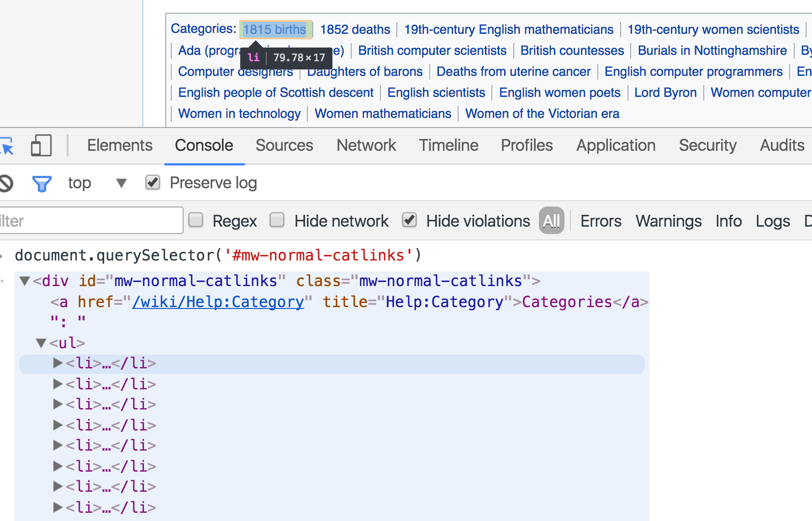Viewport: 812px width, 521px height.
Task: Follow the /wiki/Help:Category link
Action: pos(218,302)
